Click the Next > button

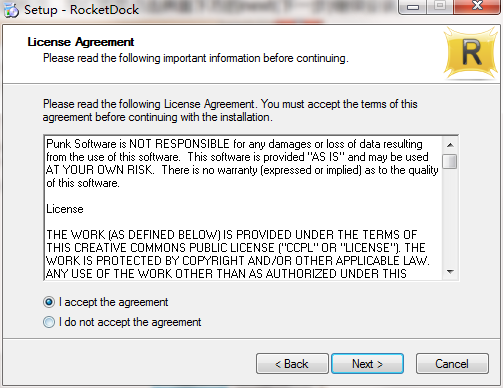tap(367, 364)
